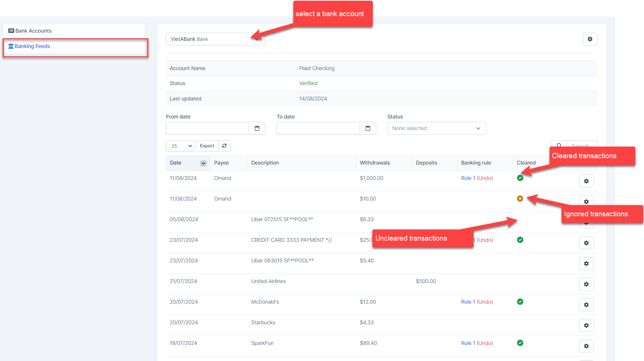Expand the VietABank bank account dropdown
The height and width of the screenshot is (361, 644).
point(215,39)
